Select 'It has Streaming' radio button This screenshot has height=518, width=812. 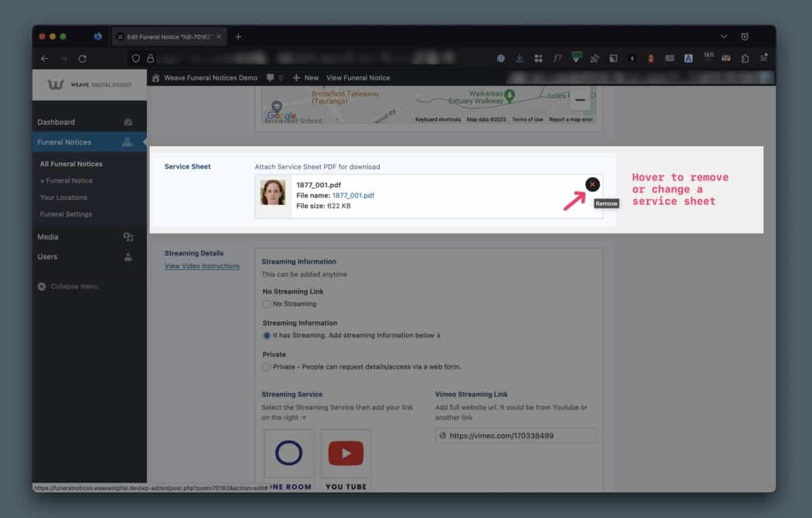click(267, 335)
